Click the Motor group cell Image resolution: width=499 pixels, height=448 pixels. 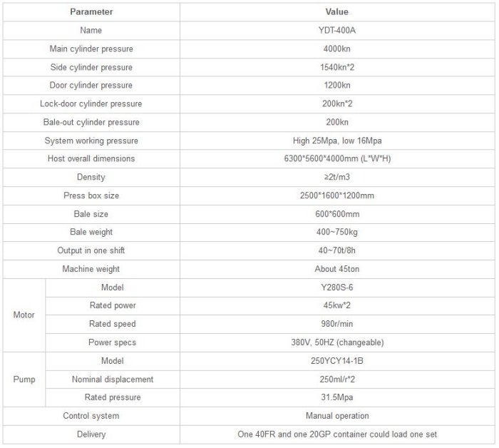24,315
